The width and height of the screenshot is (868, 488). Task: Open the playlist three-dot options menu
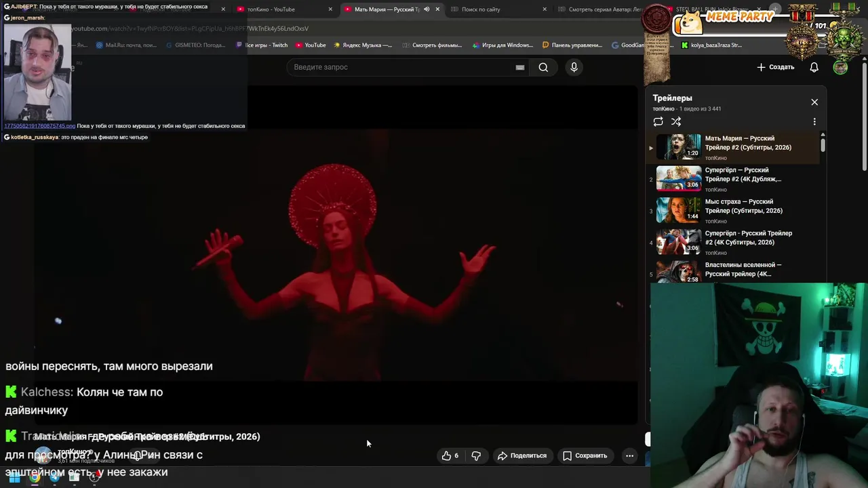click(814, 121)
